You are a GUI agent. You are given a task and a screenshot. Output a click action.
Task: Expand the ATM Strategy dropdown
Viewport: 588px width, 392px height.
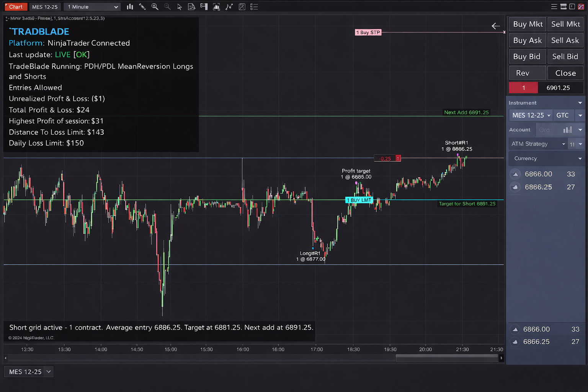(563, 144)
